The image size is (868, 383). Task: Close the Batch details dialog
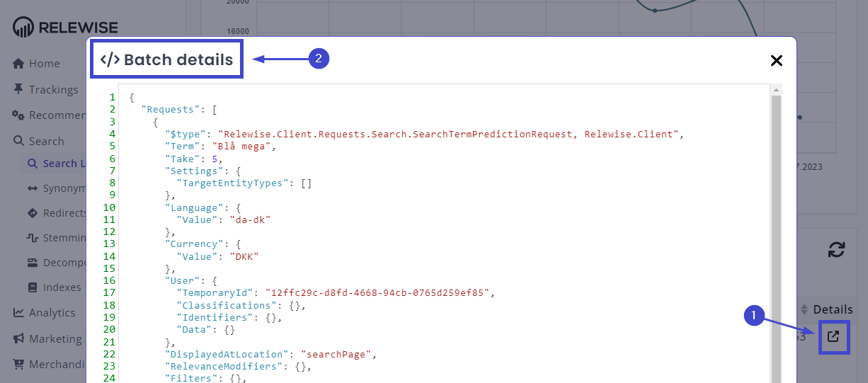tap(776, 61)
